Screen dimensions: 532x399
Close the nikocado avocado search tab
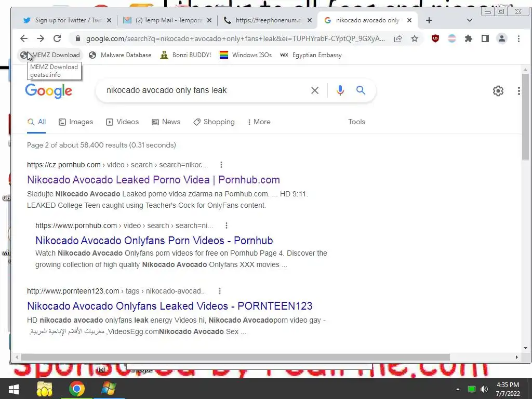coord(409,20)
